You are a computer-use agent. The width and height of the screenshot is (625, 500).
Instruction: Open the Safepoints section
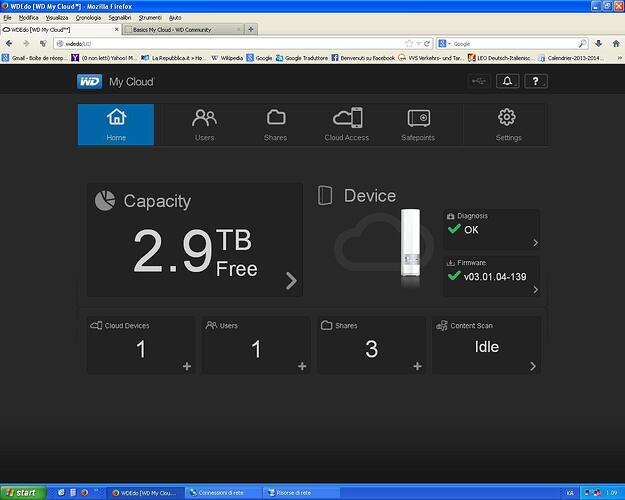[x=418, y=124]
